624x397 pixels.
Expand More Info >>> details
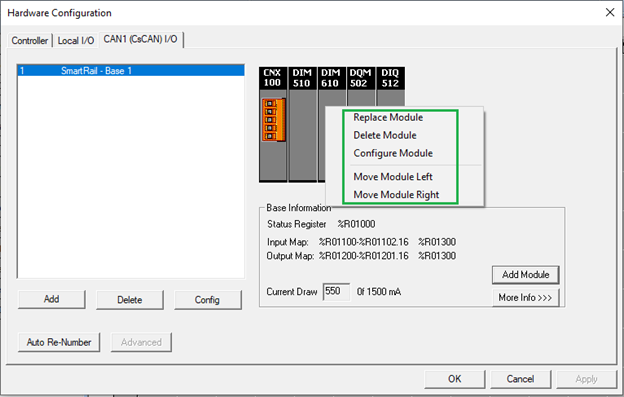[x=525, y=298]
